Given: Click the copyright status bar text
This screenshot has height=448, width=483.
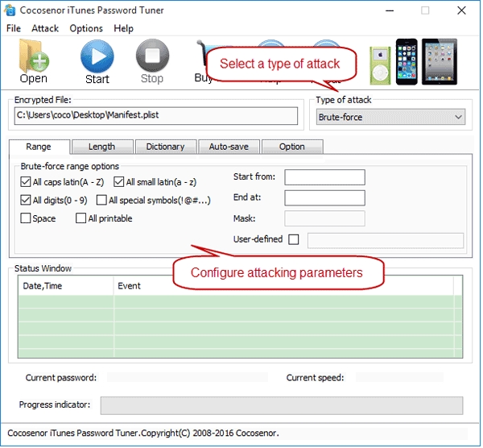Looking at the screenshot, I should [143, 433].
